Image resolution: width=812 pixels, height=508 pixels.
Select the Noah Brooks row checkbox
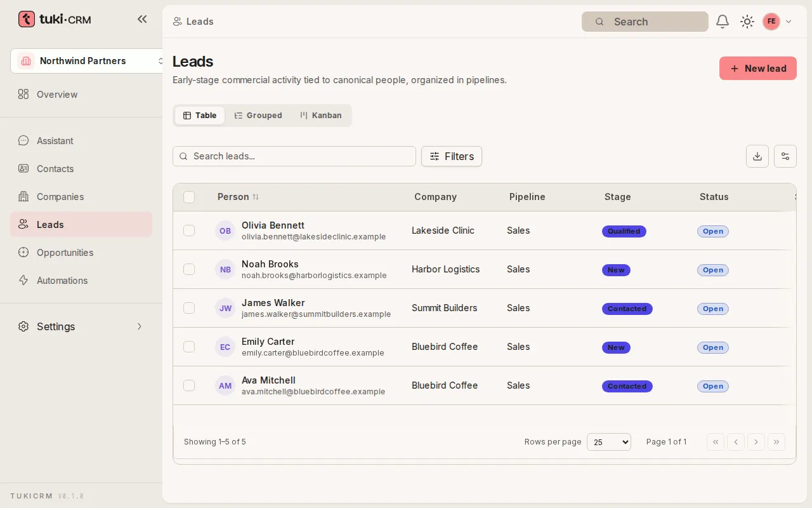(189, 269)
